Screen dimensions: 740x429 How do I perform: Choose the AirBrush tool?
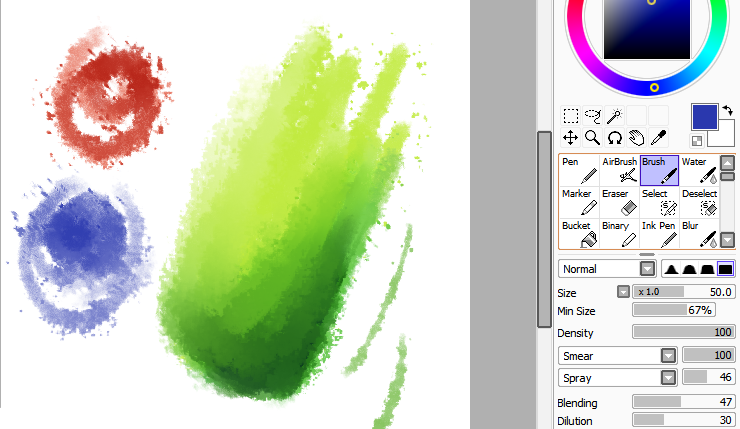point(619,170)
